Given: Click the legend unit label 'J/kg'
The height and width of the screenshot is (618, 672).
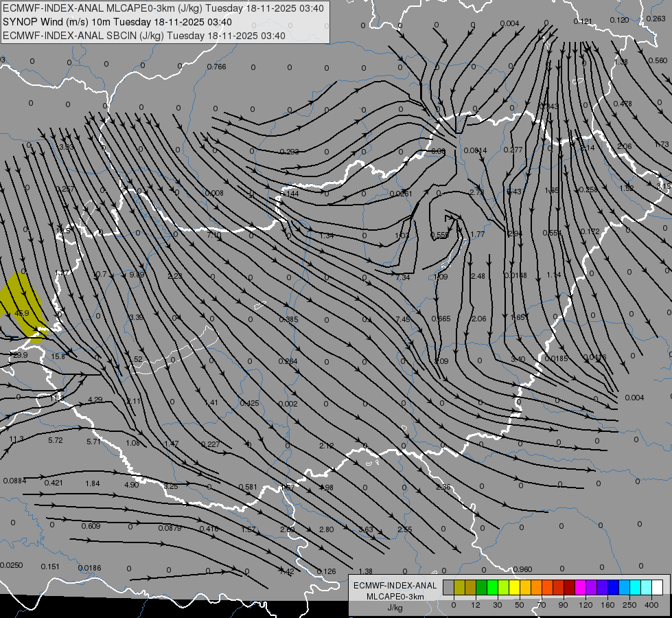Looking at the screenshot, I should [x=395, y=608].
